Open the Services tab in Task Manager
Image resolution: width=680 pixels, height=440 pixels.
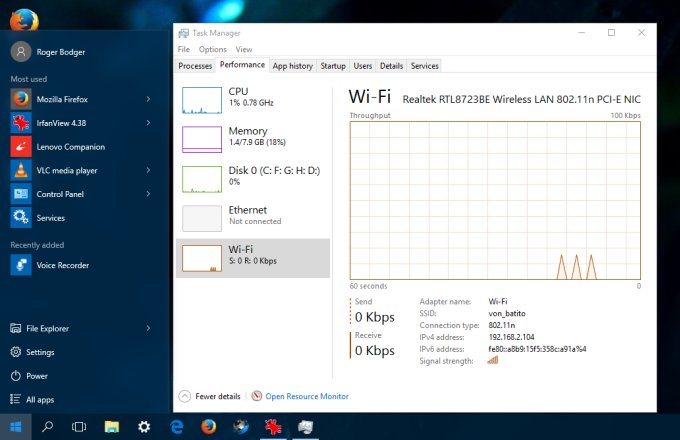point(425,66)
